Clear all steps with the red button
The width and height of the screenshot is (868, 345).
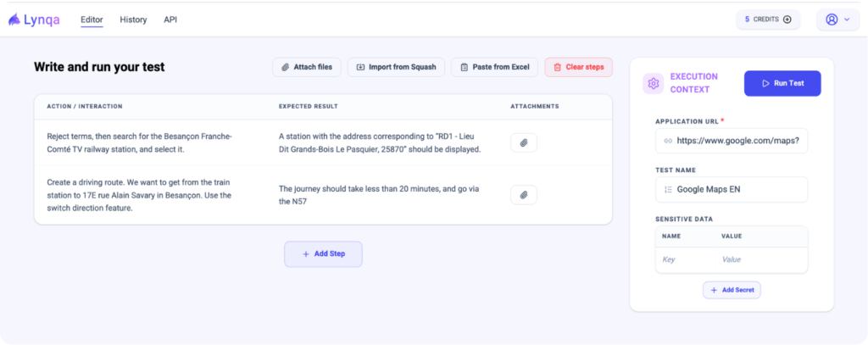pyautogui.click(x=578, y=67)
